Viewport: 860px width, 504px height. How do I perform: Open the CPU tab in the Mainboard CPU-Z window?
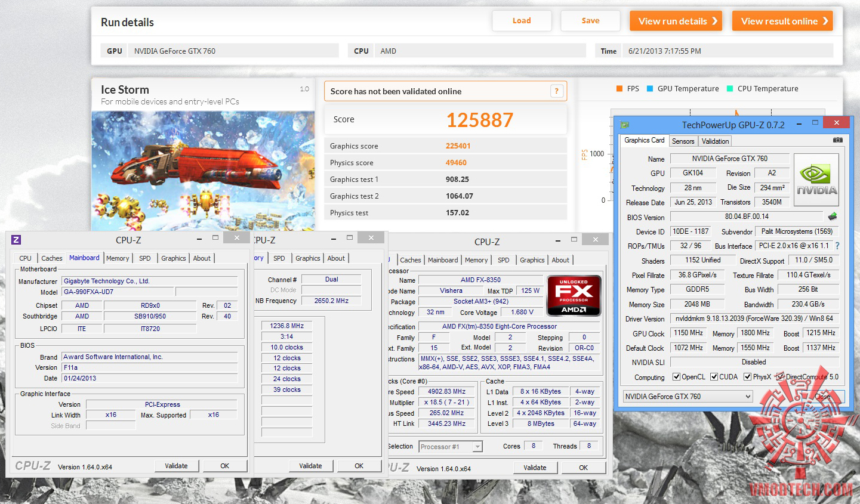coord(25,258)
